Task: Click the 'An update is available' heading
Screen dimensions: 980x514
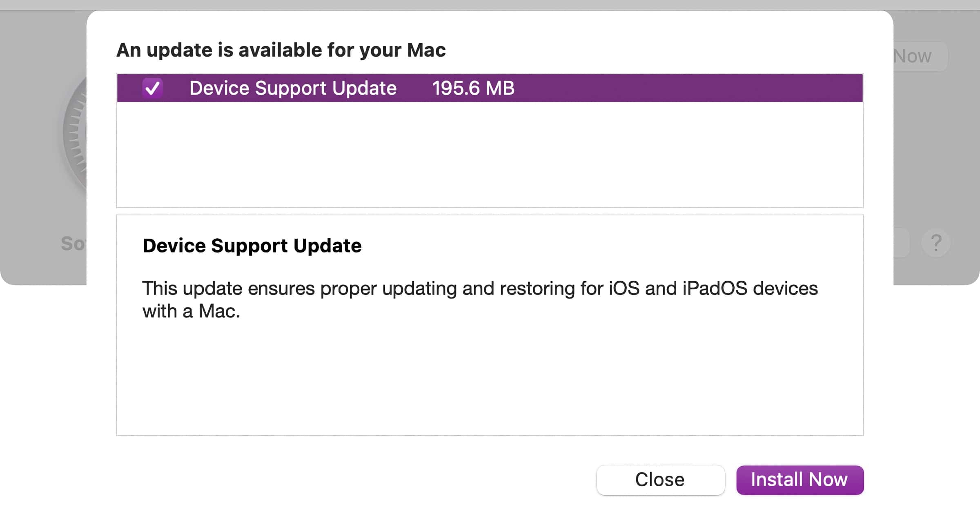Action: click(281, 50)
